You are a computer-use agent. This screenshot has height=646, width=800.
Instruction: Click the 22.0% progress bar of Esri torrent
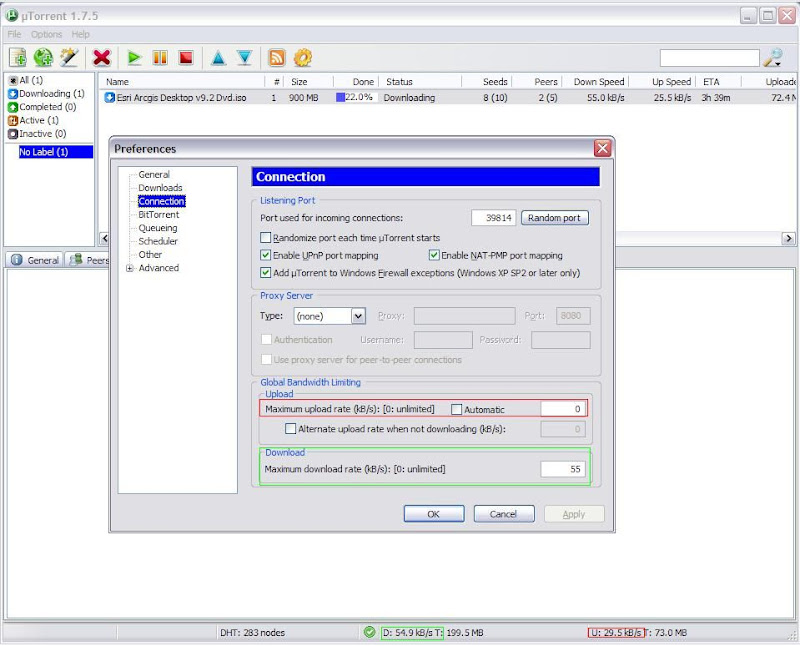coord(356,97)
